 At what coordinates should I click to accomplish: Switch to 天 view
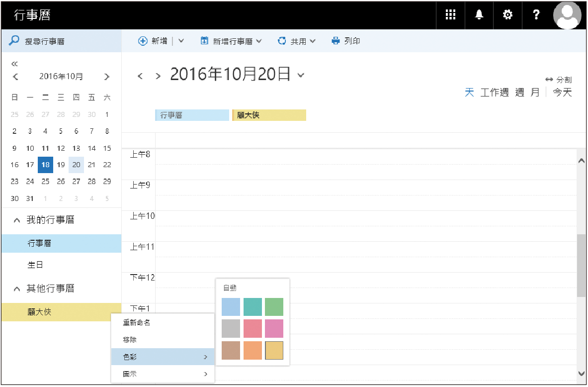pos(469,92)
